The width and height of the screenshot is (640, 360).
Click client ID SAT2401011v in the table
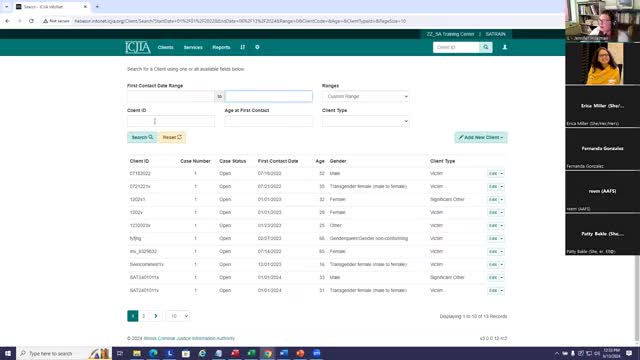(144, 291)
